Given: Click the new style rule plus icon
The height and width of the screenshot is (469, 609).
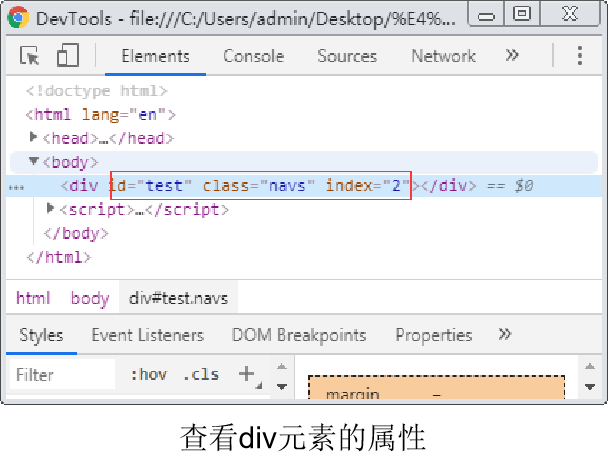Looking at the screenshot, I should coord(247,374).
